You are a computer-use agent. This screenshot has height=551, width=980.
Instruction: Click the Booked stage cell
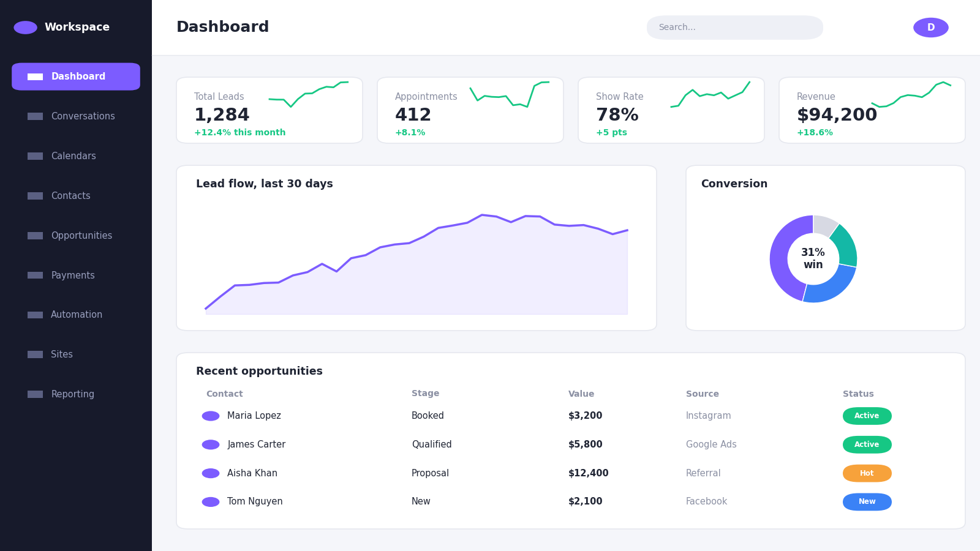[x=428, y=416]
